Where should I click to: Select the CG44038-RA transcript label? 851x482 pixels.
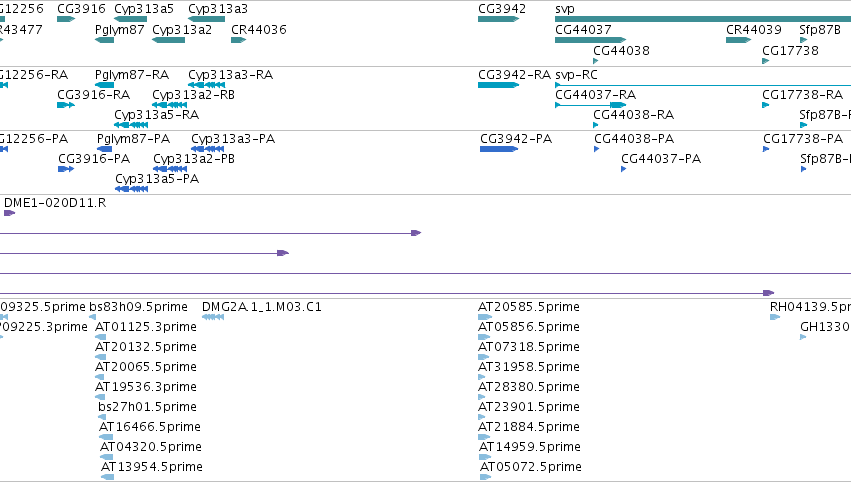(633, 115)
